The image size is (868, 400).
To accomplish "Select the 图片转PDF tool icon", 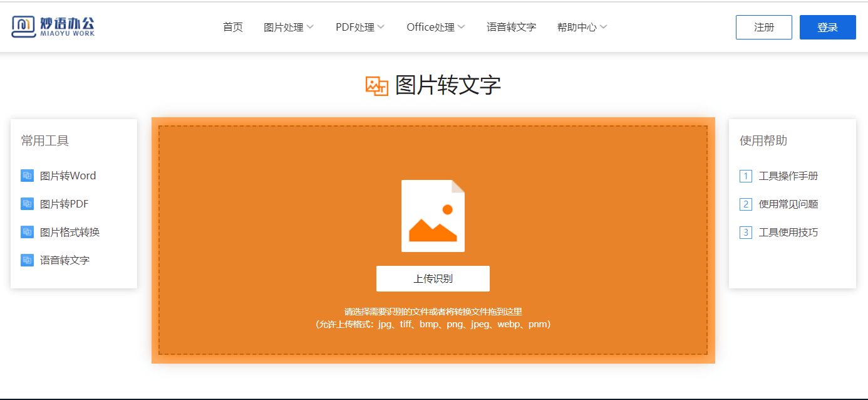I will click(27, 204).
